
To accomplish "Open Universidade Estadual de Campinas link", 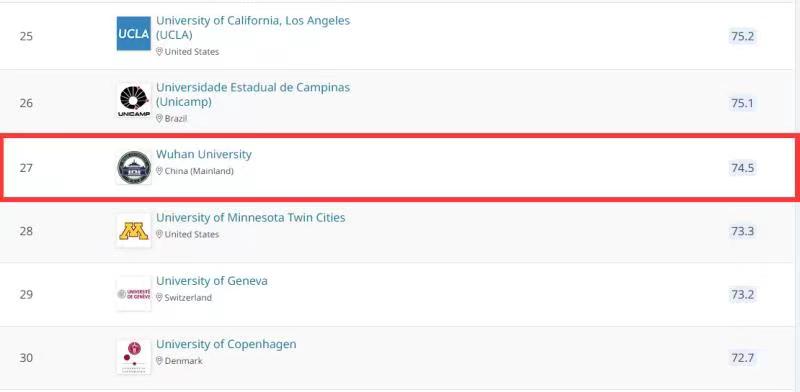I will tap(253, 94).
